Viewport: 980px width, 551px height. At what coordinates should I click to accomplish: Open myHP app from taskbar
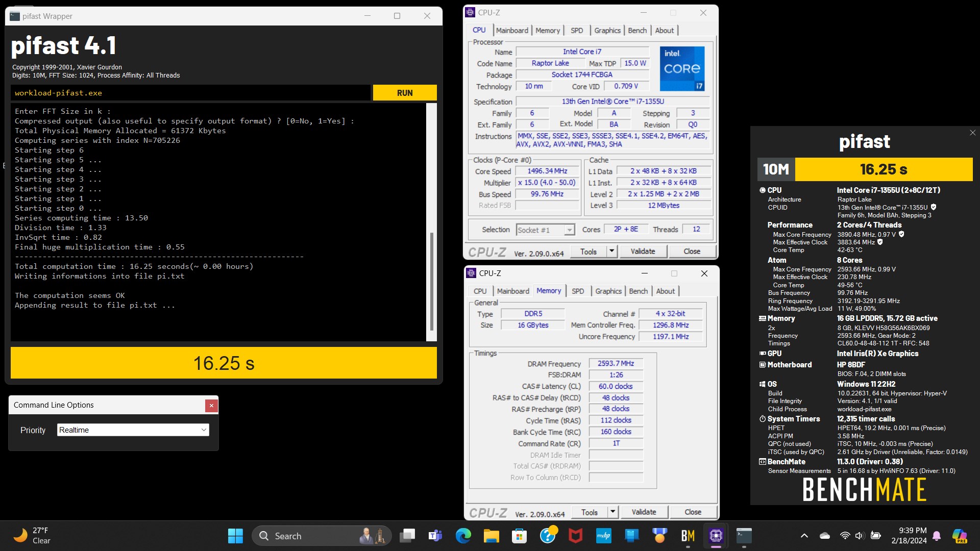tap(604, 536)
